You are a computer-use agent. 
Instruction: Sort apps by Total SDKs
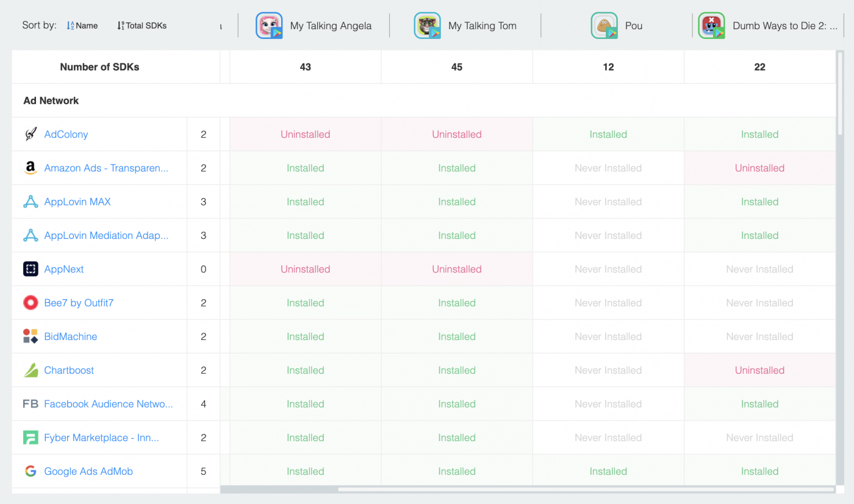point(142,25)
